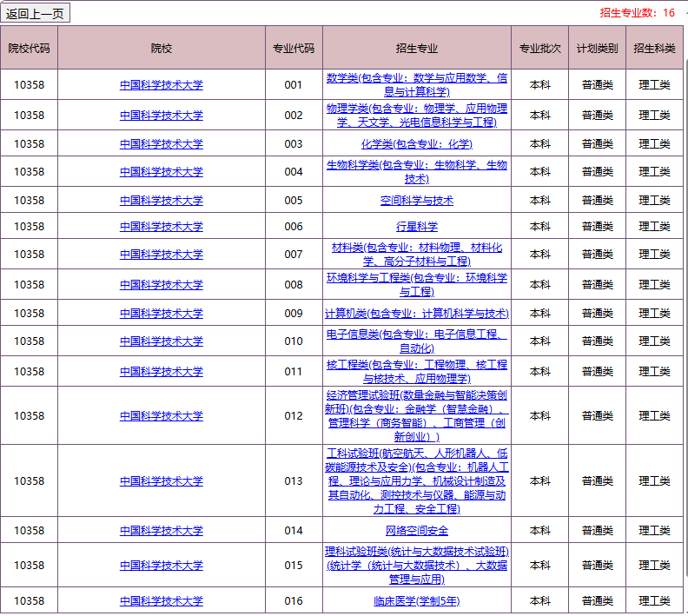688x616 pixels.
Task: Click the 行星科学 link
Action: coord(416,226)
